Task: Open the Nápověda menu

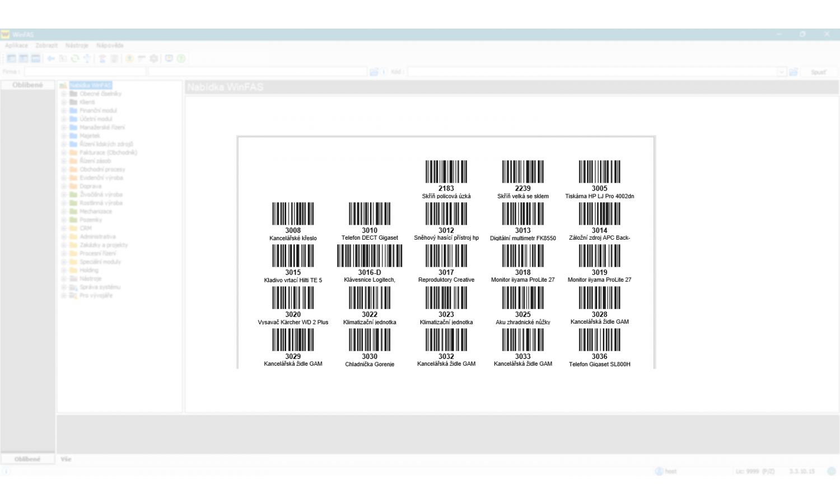Action: [x=110, y=45]
